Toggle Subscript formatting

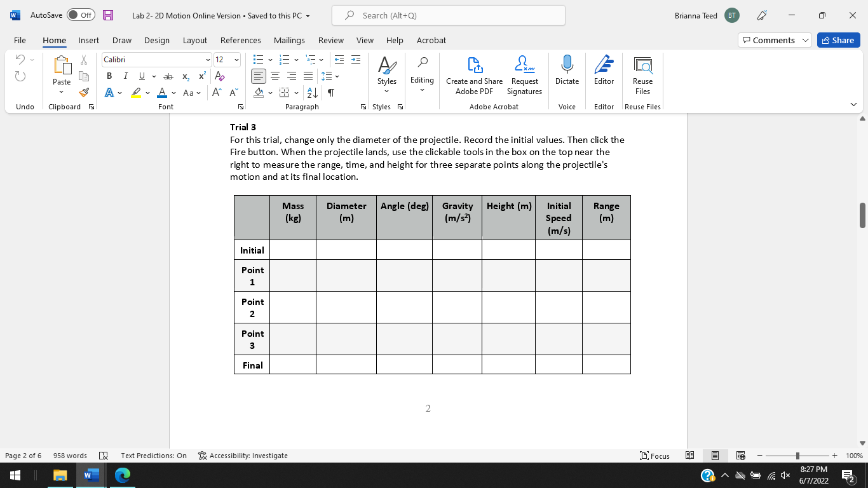pyautogui.click(x=186, y=76)
